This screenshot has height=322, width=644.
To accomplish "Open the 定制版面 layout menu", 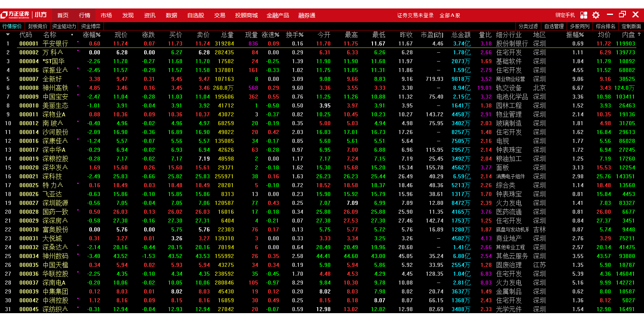I will tap(631, 26).
